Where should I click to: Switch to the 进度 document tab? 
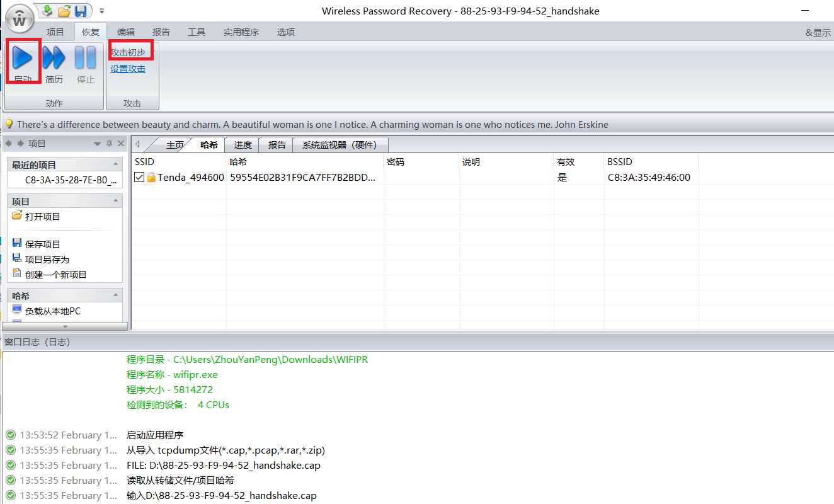[243, 145]
